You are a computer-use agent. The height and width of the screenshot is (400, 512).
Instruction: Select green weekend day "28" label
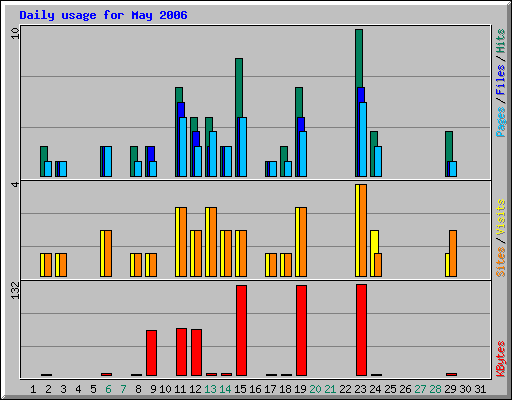point(435,389)
